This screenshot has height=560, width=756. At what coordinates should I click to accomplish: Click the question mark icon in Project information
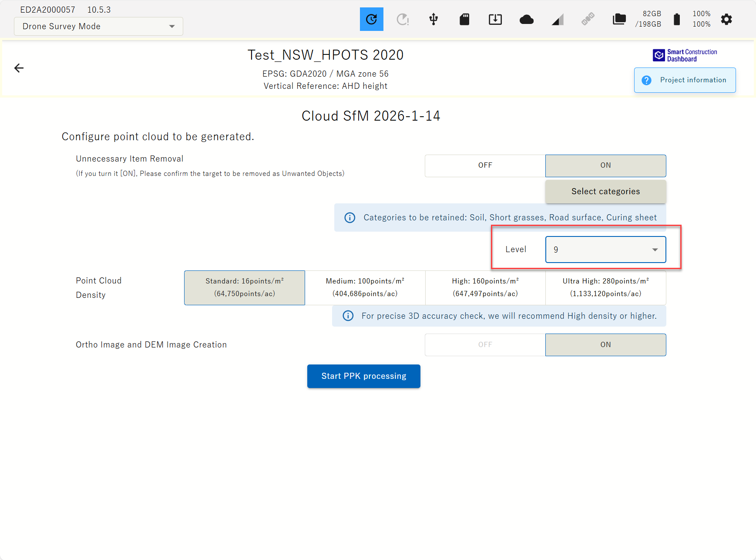pyautogui.click(x=647, y=80)
